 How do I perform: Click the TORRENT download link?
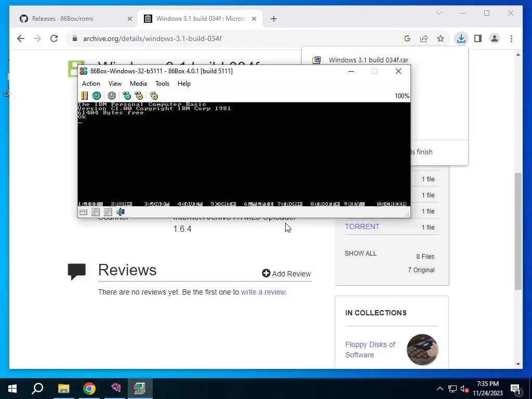[362, 227]
